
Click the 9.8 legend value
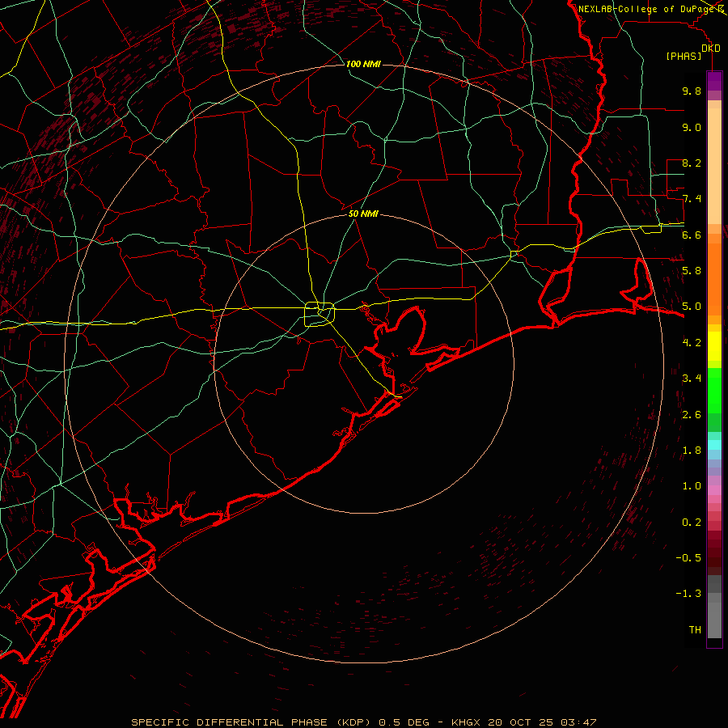click(x=692, y=91)
